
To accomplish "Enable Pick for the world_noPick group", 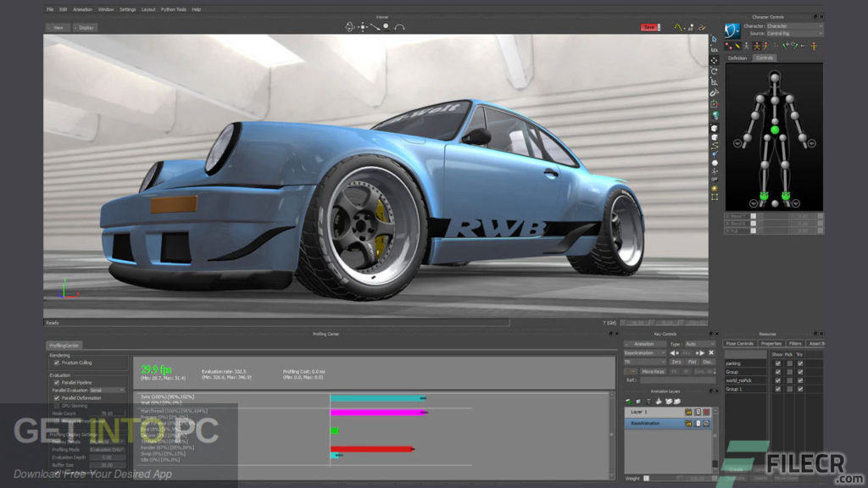I will (789, 380).
